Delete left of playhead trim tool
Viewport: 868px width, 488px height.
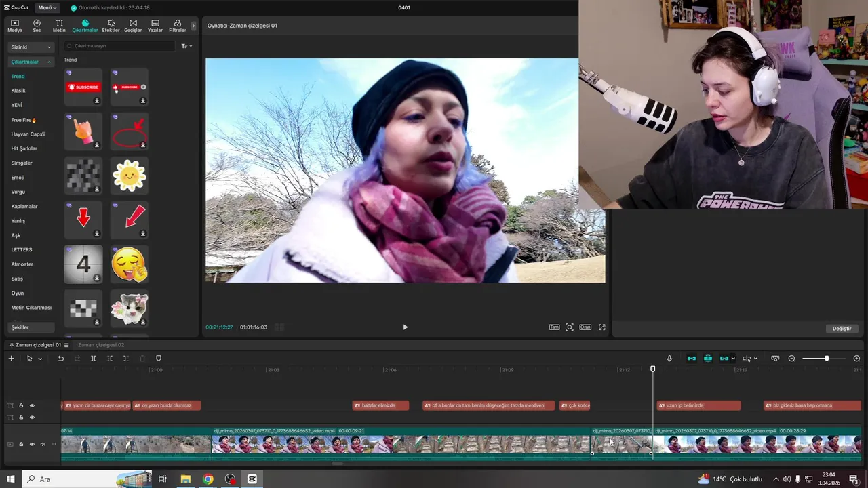tap(110, 359)
